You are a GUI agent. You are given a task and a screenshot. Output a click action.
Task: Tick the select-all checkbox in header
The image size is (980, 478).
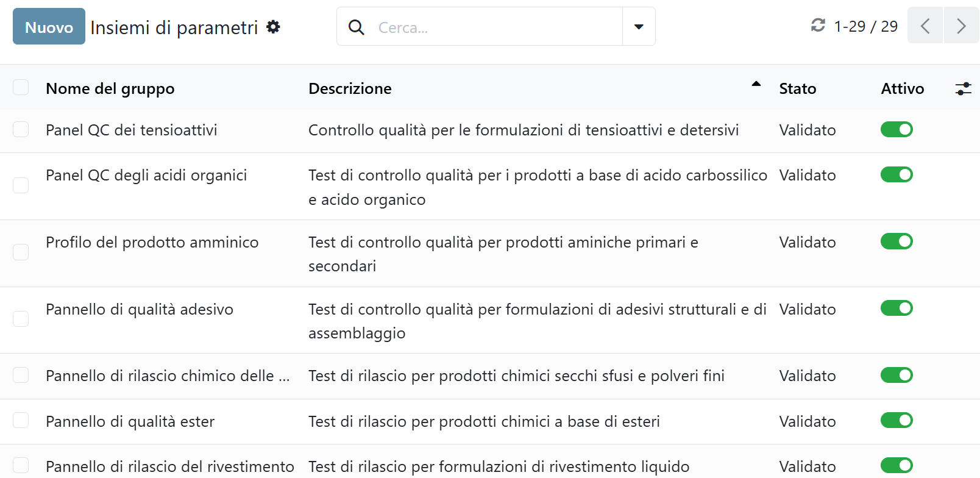(x=21, y=88)
